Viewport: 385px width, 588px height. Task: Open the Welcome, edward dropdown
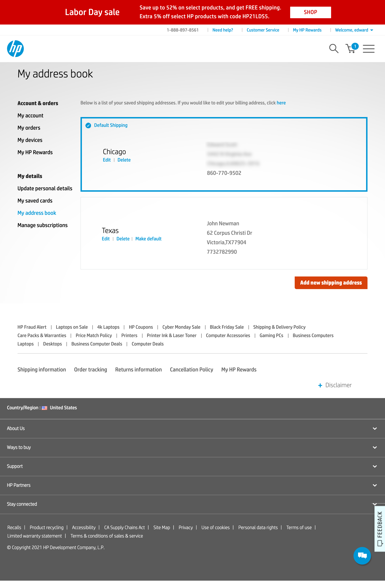pos(354,30)
